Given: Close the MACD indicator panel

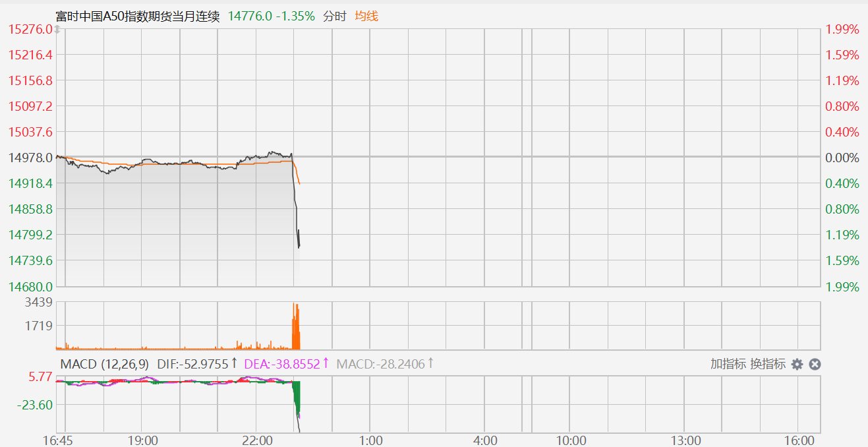Looking at the screenshot, I should [815, 365].
